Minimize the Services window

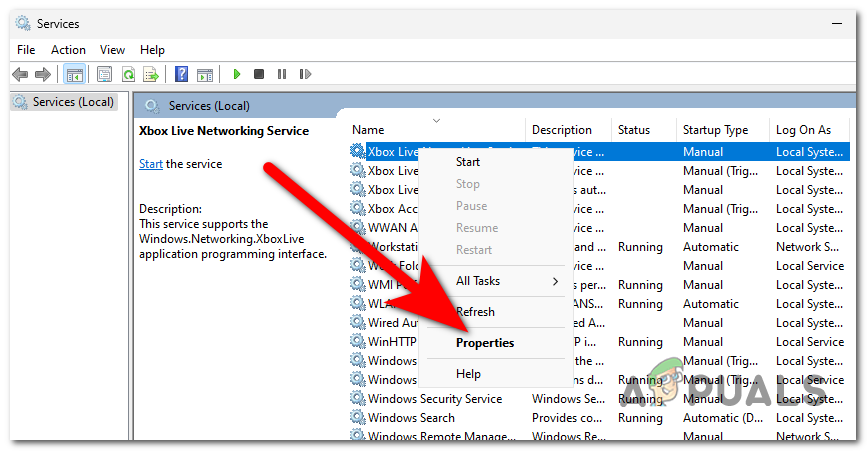[837, 24]
